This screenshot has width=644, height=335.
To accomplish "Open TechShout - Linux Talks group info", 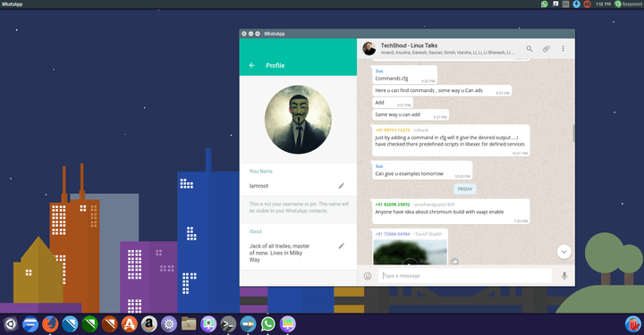I will click(x=409, y=46).
